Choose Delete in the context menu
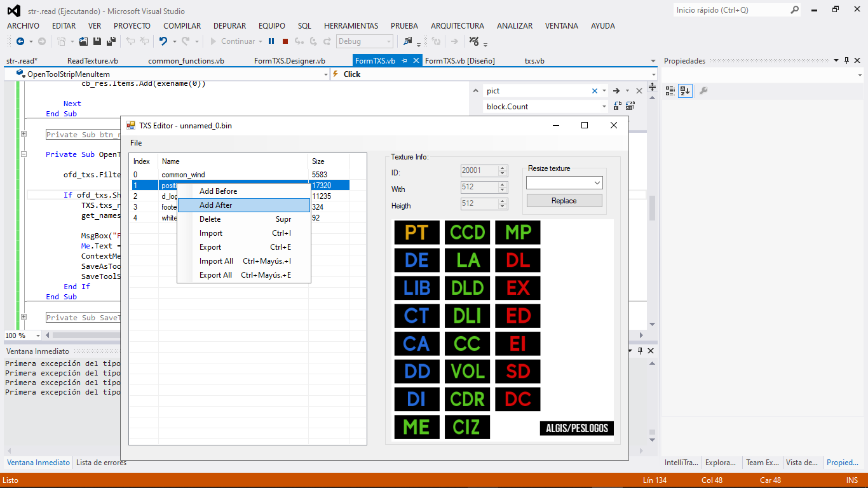This screenshot has width=868, height=488. 243,219
